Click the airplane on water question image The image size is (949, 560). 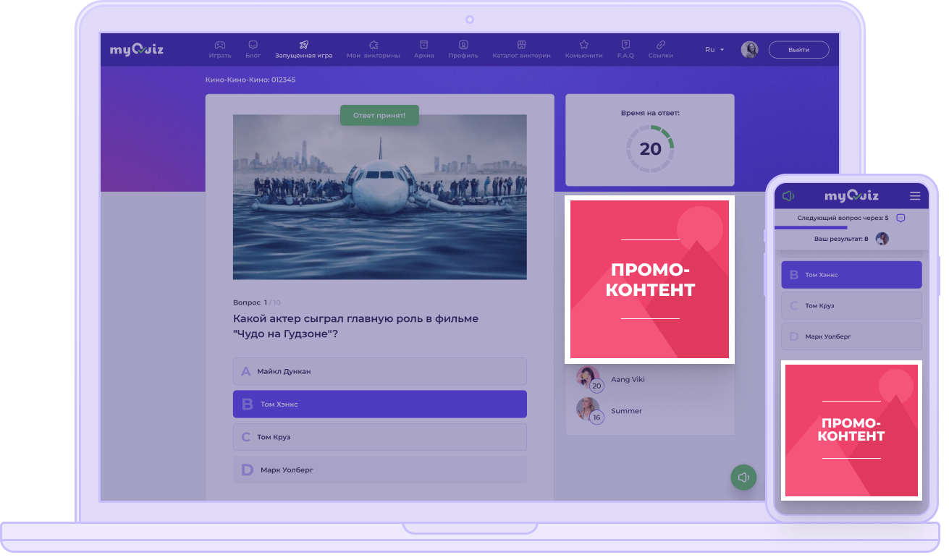click(x=379, y=197)
